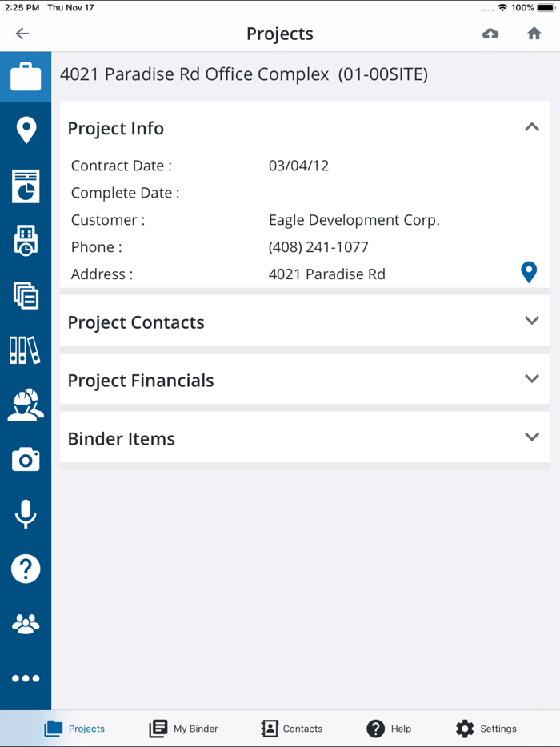Open the map pin location tool in the sidebar

click(x=26, y=130)
